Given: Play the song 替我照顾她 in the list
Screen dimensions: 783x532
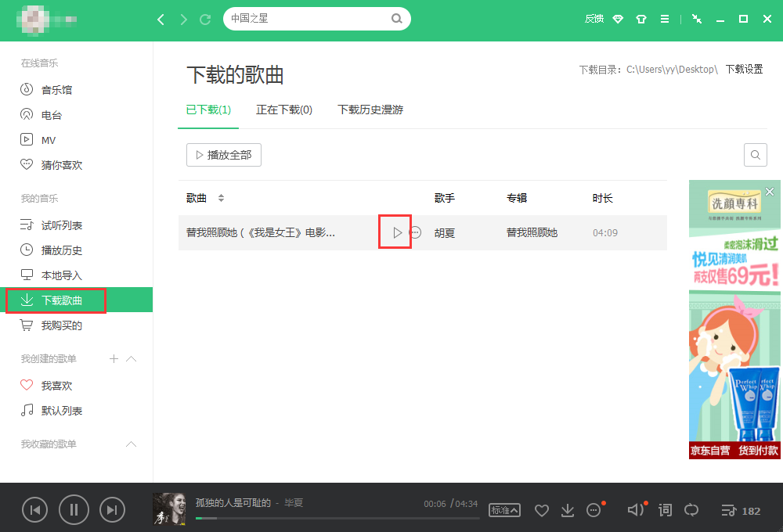Looking at the screenshot, I should pyautogui.click(x=397, y=232).
